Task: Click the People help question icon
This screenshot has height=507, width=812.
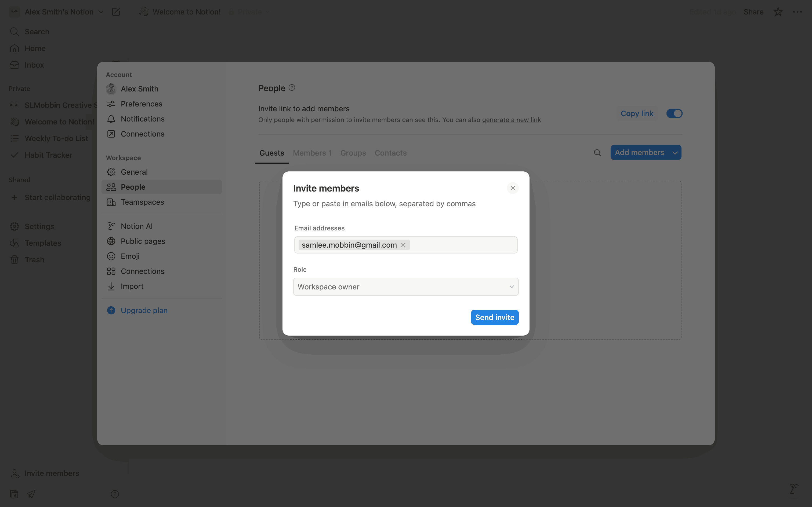Action: point(292,88)
